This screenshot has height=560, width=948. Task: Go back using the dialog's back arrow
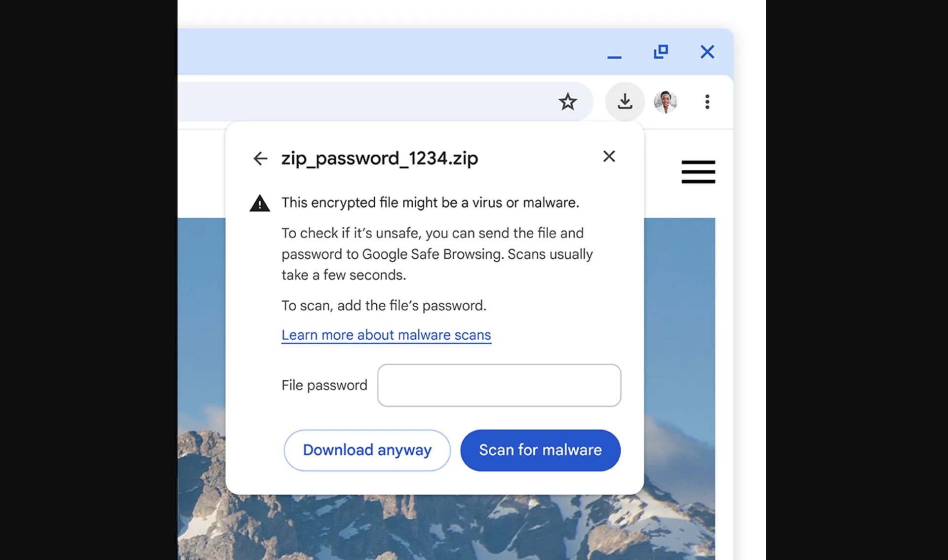(x=260, y=159)
